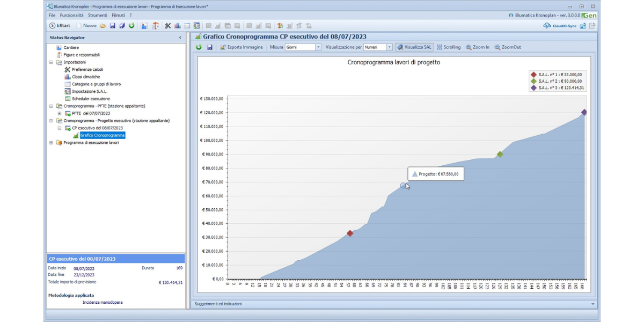Click the purple S.A.L. n° 3 chart marker
This screenshot has height=322, width=644.
[584, 112]
